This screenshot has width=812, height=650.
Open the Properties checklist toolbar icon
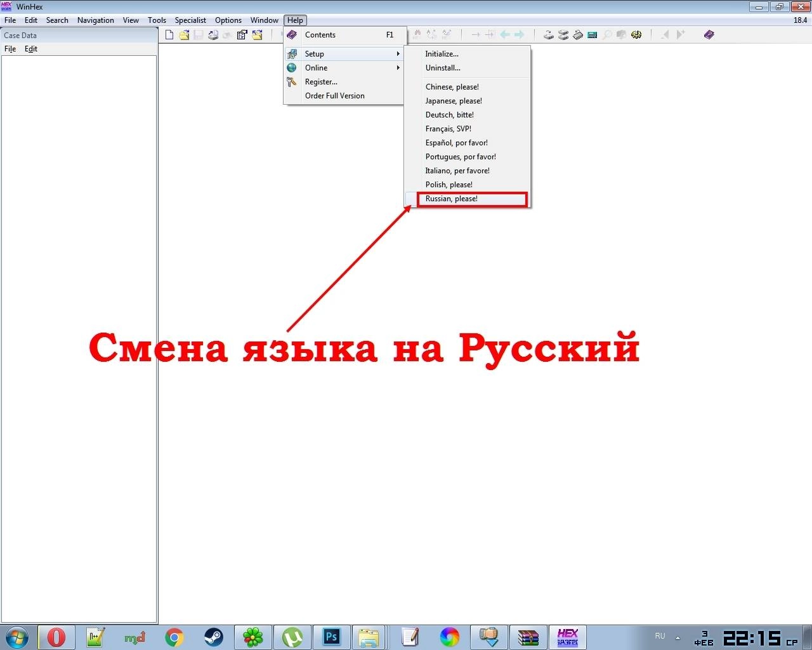242,35
